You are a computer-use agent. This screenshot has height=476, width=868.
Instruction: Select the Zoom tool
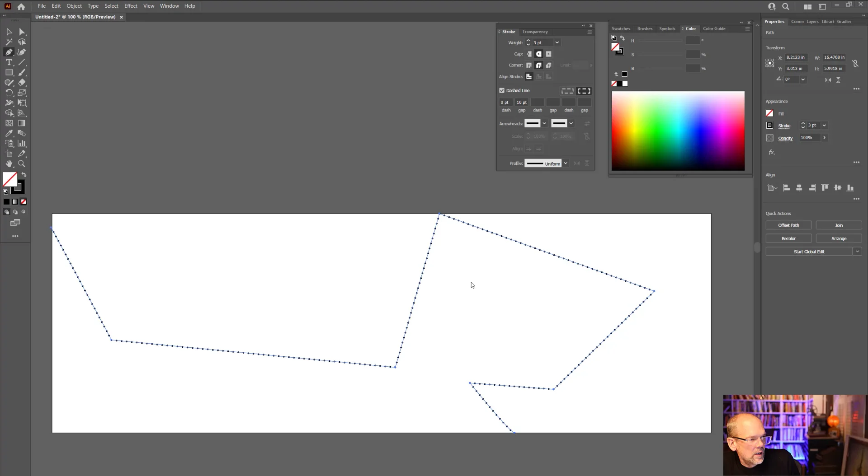(x=22, y=164)
